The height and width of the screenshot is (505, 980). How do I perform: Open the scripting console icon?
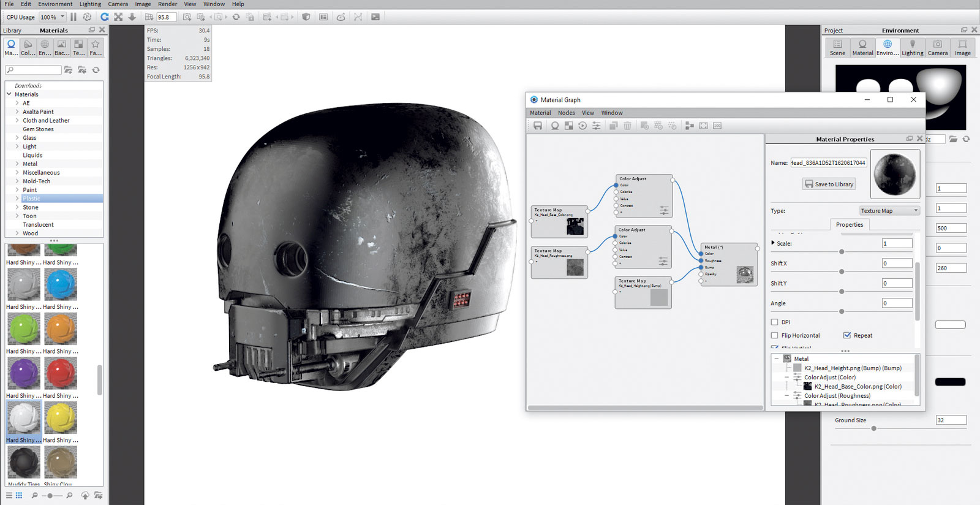(375, 17)
